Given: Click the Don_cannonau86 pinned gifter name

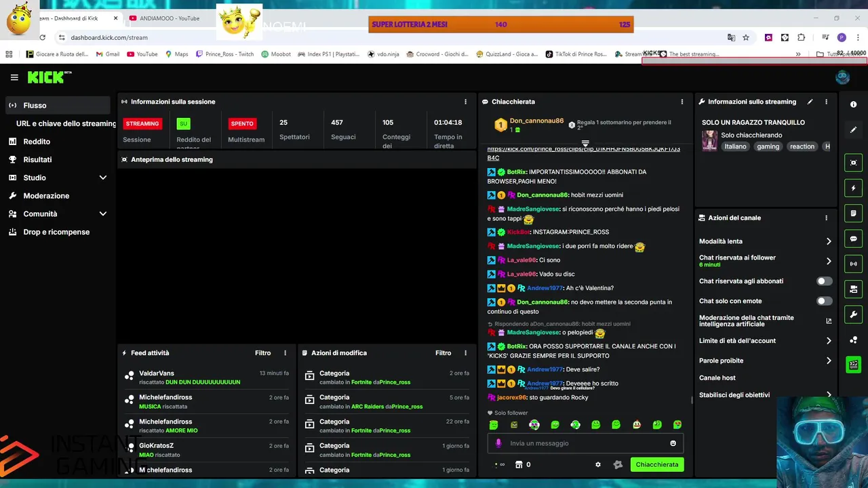Looking at the screenshot, I should click(x=536, y=121).
